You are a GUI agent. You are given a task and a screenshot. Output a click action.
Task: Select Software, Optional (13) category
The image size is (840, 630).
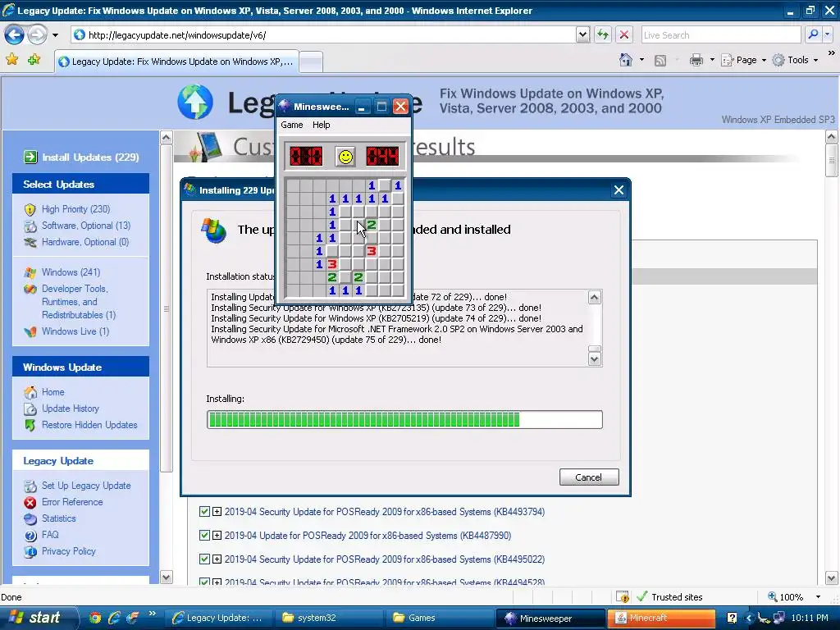click(x=86, y=226)
